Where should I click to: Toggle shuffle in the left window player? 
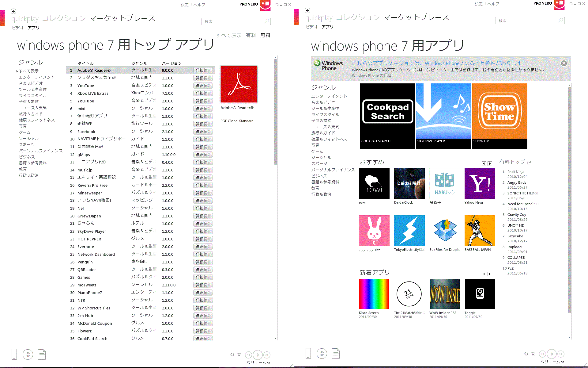(x=239, y=355)
